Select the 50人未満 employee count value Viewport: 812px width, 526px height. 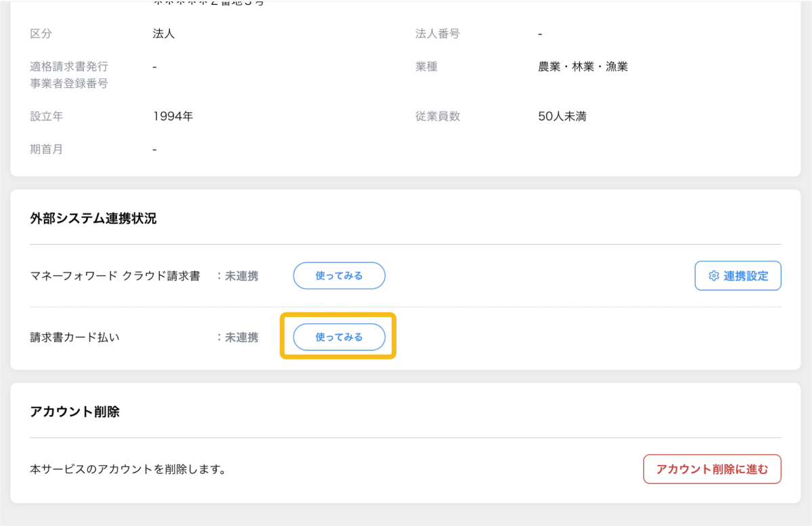click(x=562, y=116)
